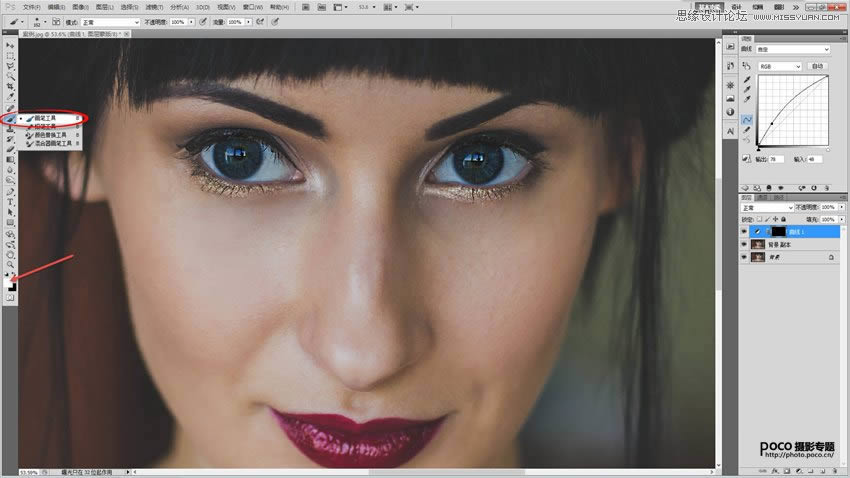This screenshot has width=850, height=478.
Task: Select the Zoom tool in the toolbox
Action: (x=10, y=263)
